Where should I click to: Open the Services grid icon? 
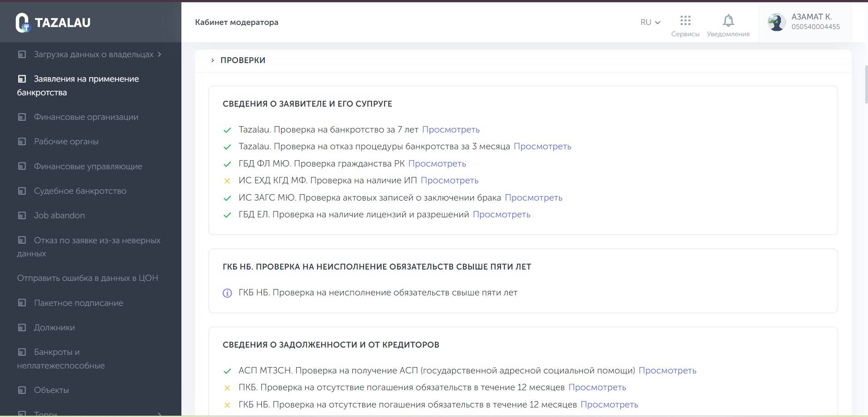[685, 20]
